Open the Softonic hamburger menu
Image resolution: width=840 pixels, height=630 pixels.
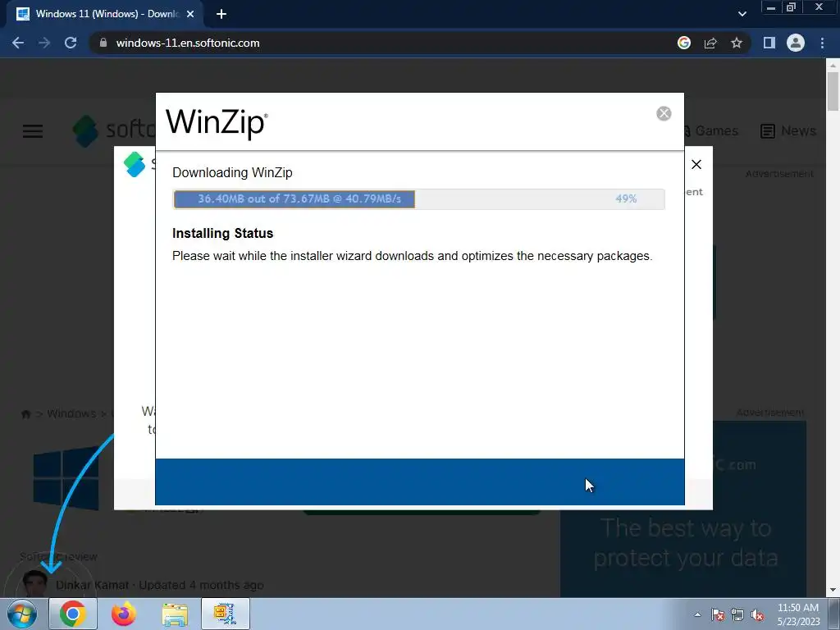pos(33,131)
